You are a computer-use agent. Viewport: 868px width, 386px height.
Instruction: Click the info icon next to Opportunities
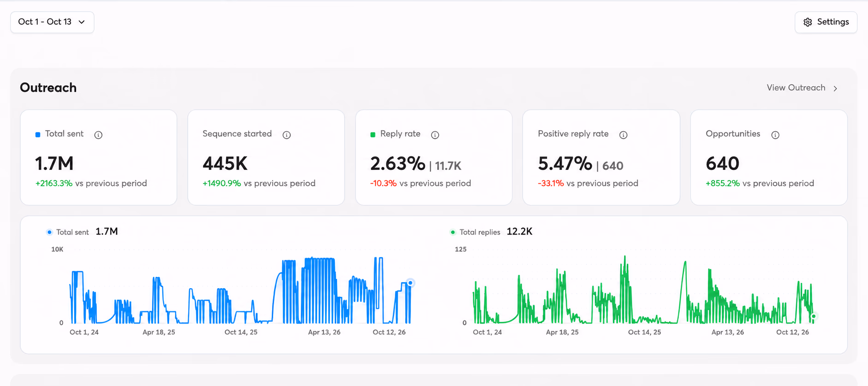pos(775,135)
